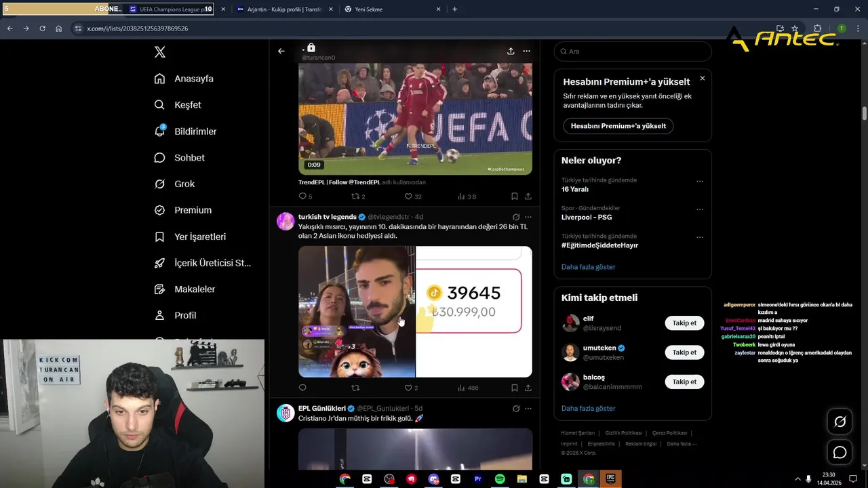Image resolution: width=868 pixels, height=488 pixels.
Task: Click Daha fazla göster under trends
Action: pos(588,267)
